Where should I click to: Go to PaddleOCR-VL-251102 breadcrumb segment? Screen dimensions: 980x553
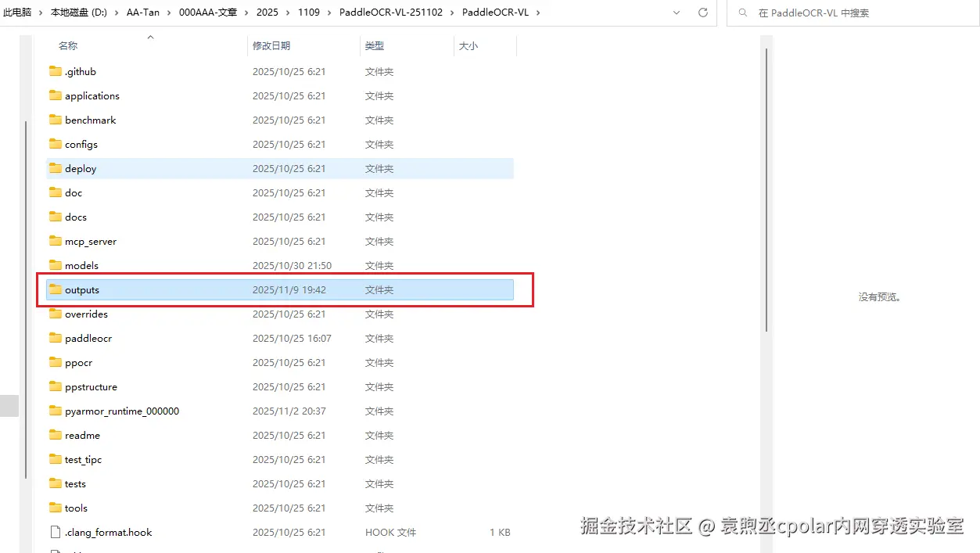coord(390,13)
